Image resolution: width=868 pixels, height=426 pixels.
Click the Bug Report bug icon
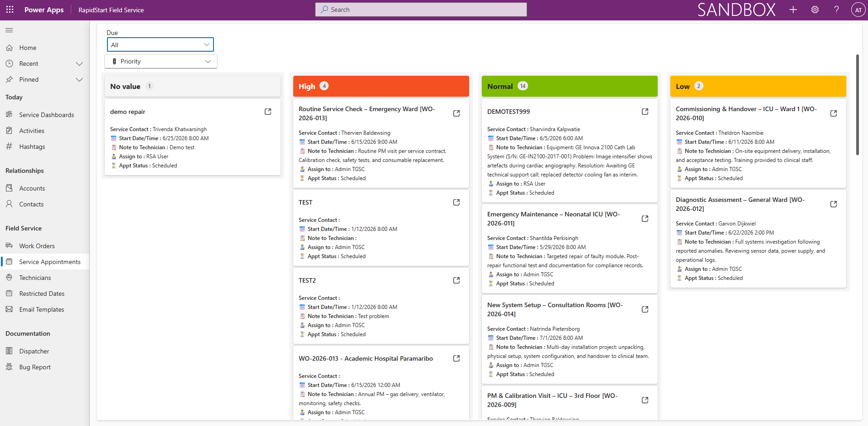[x=9, y=367]
